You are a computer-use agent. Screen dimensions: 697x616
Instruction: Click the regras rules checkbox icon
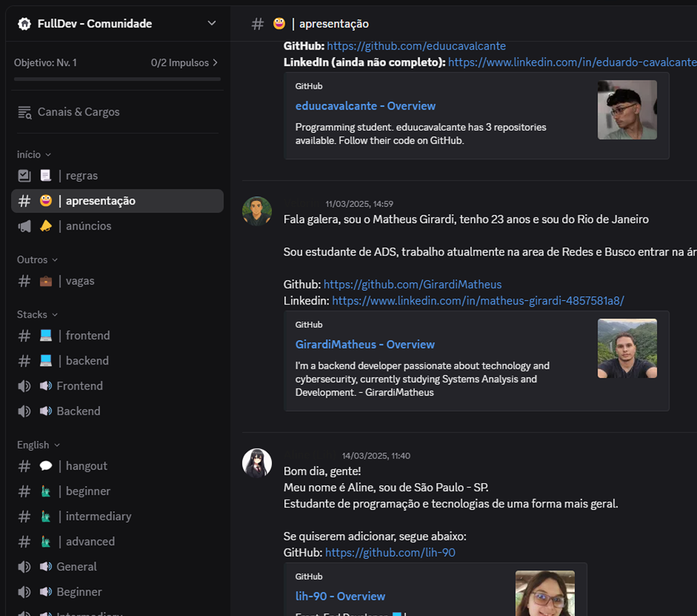pos(25,176)
